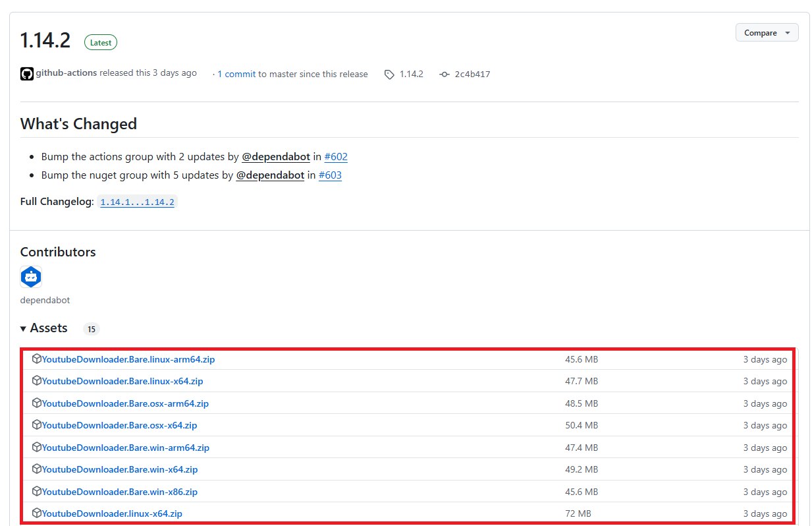This screenshot has height=526, width=812.
Task: Download YoutubeDownloader.Bare.win-x64.zip
Action: [120, 469]
